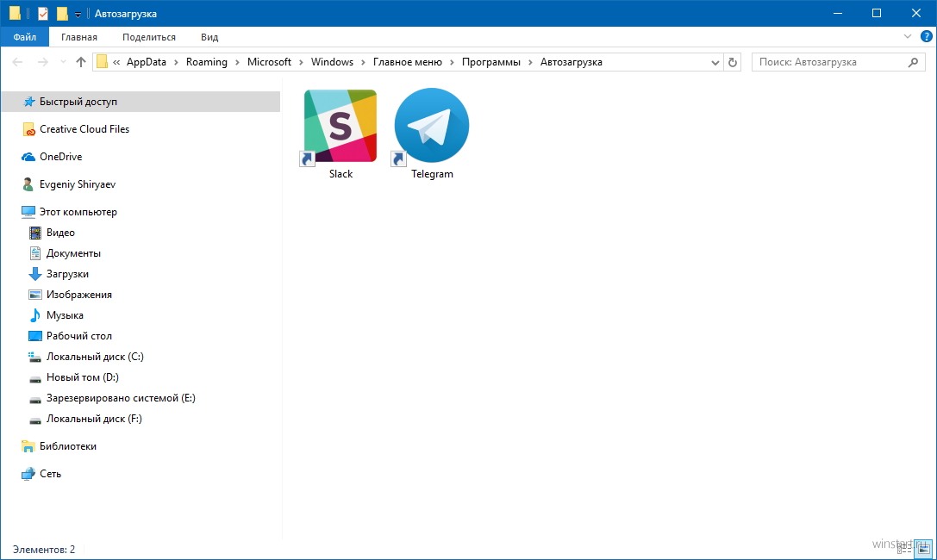This screenshot has width=937, height=560.
Task: Click the Quick access star icon
Action: 28,102
